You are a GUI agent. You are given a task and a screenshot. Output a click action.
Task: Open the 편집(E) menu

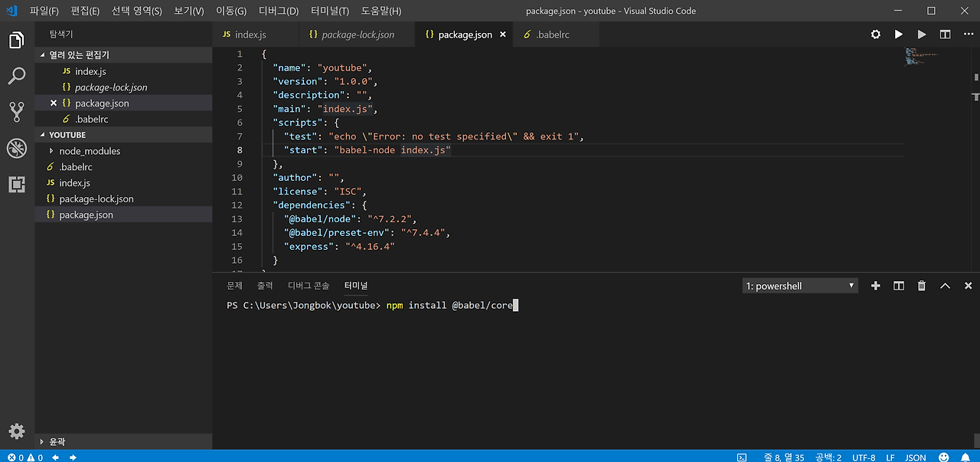[85, 11]
